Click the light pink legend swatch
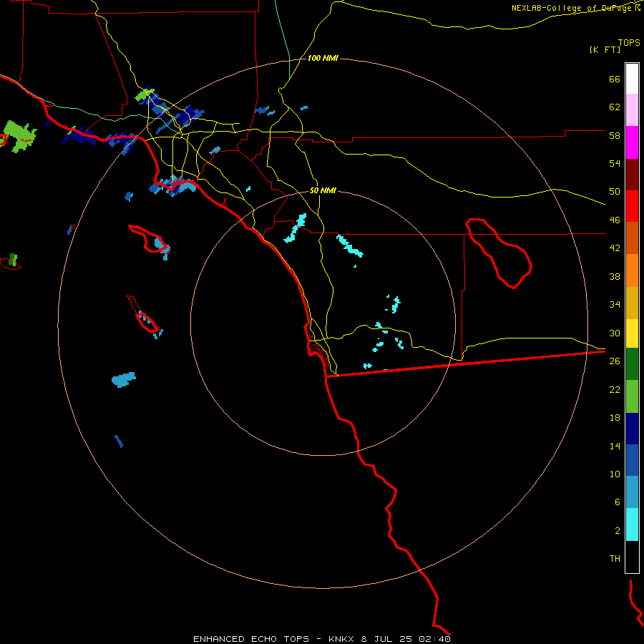 point(632,110)
